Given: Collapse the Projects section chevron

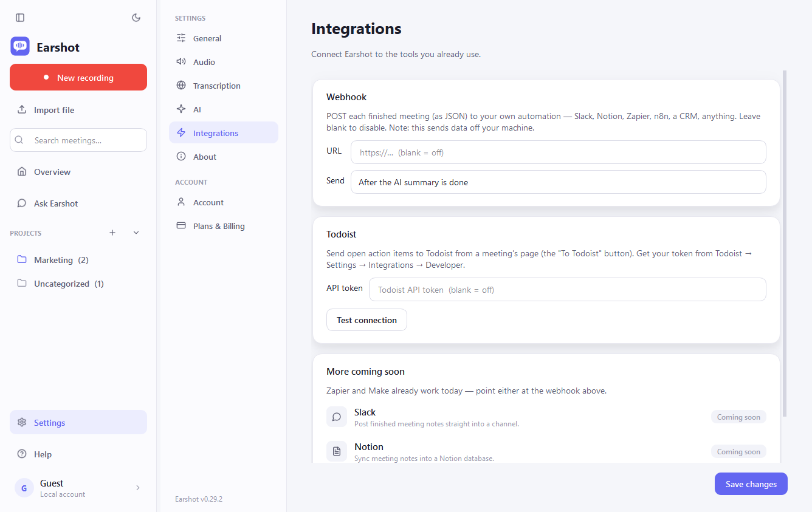Looking at the screenshot, I should (x=136, y=233).
